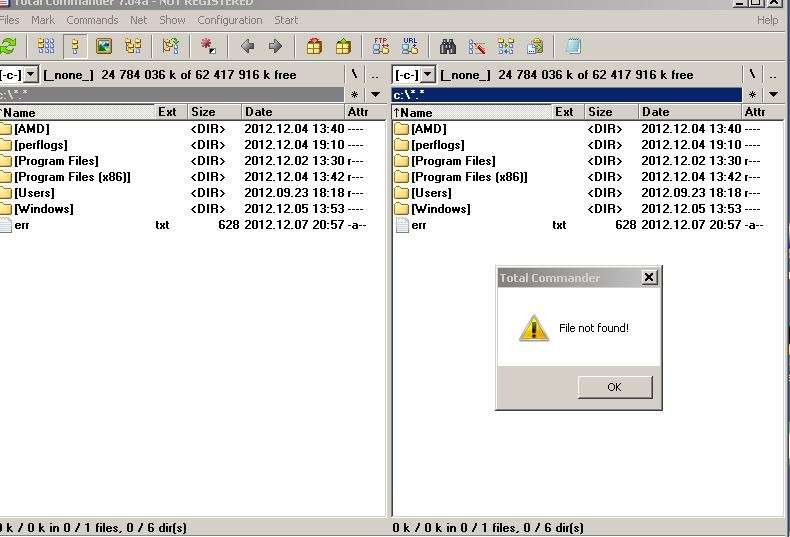
Task: Select err txt file in the left panel
Action: coord(192,225)
